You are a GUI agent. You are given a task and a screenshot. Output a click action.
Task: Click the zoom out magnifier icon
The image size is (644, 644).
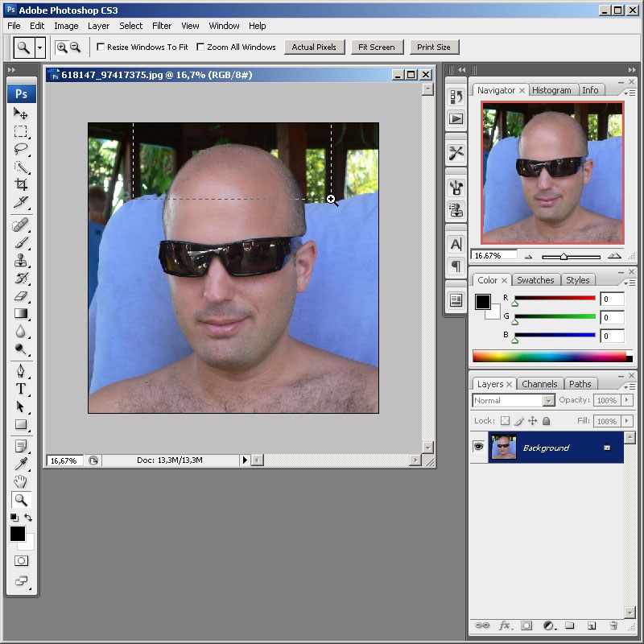coord(75,47)
